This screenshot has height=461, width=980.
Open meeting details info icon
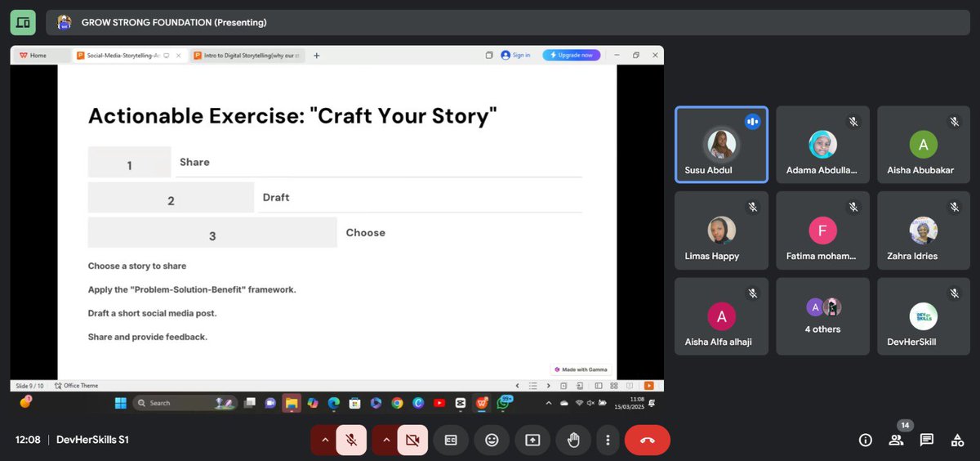click(866, 440)
